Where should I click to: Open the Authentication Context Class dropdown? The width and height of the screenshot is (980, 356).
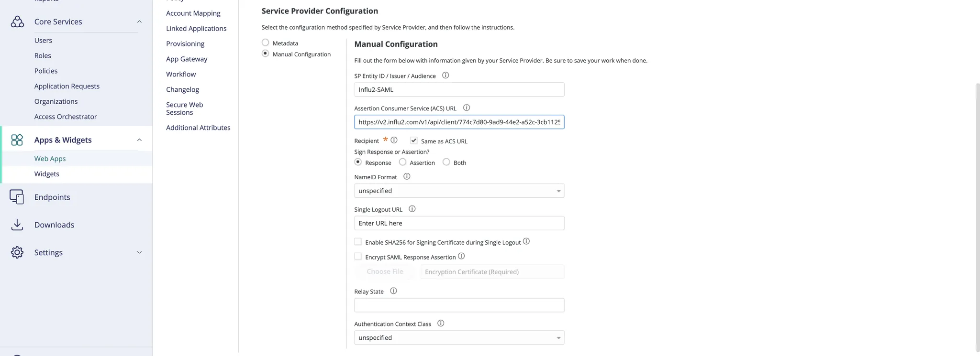pos(458,337)
